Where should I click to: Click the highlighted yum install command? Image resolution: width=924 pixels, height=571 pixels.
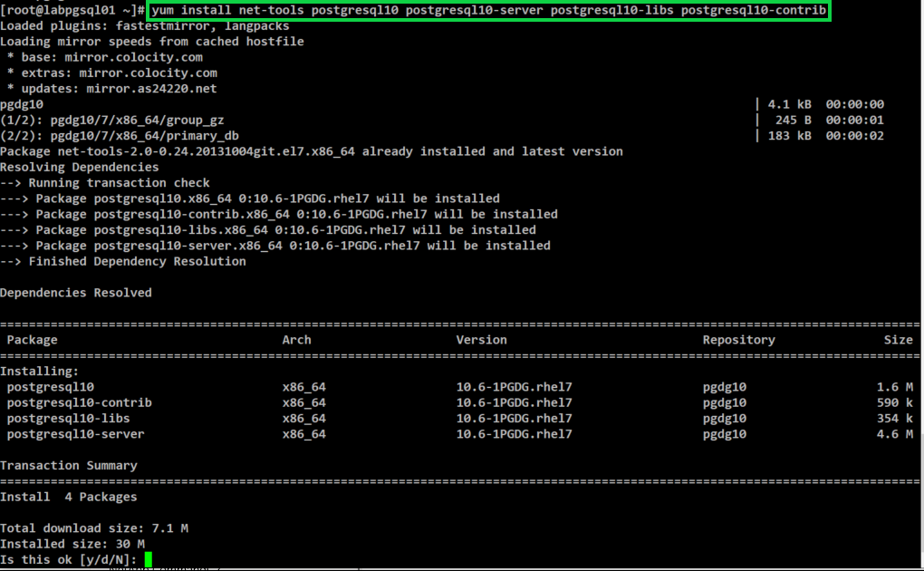pyautogui.click(x=488, y=10)
